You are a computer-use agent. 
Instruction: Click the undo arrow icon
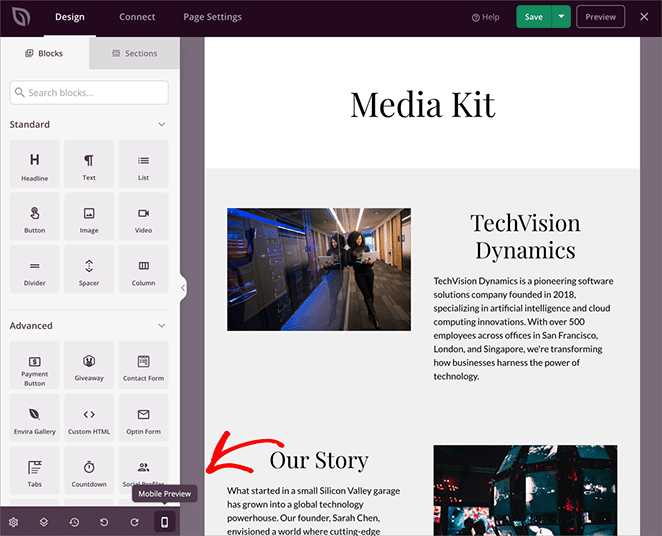(x=104, y=522)
